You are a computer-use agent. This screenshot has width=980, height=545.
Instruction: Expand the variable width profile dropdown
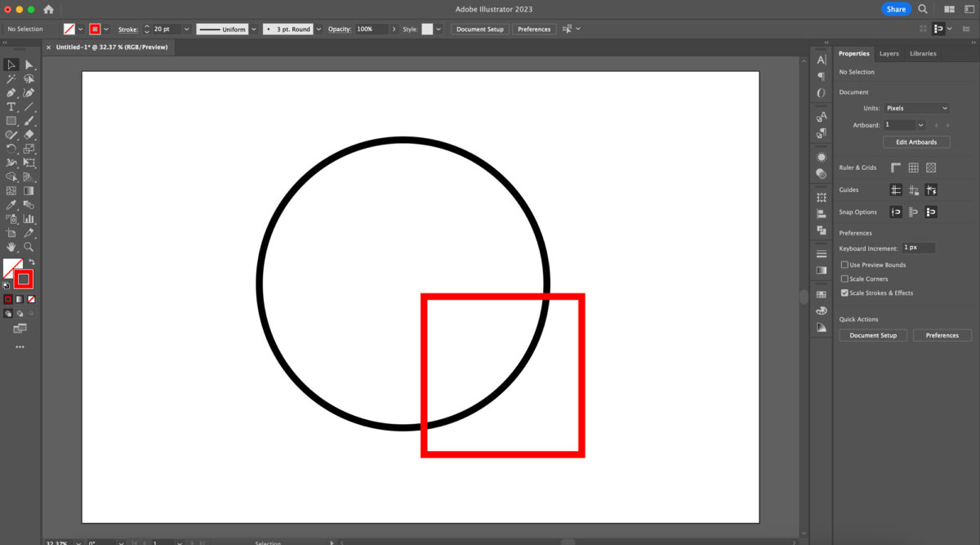pyautogui.click(x=254, y=29)
